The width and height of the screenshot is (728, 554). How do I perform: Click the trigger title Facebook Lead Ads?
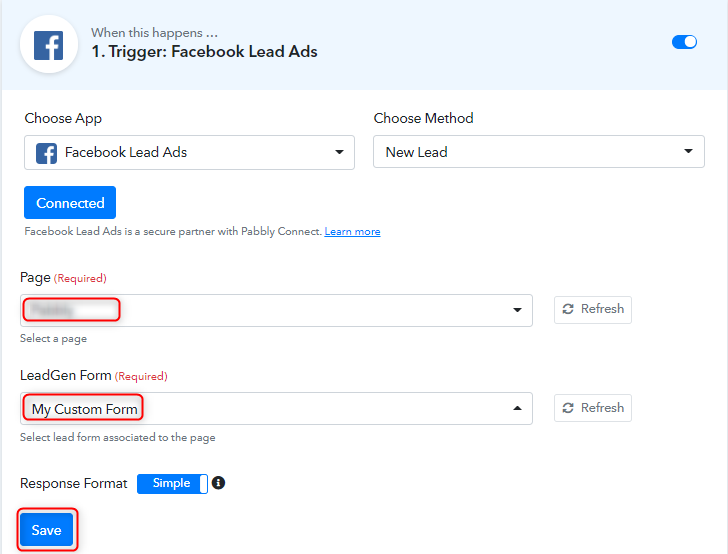204,52
